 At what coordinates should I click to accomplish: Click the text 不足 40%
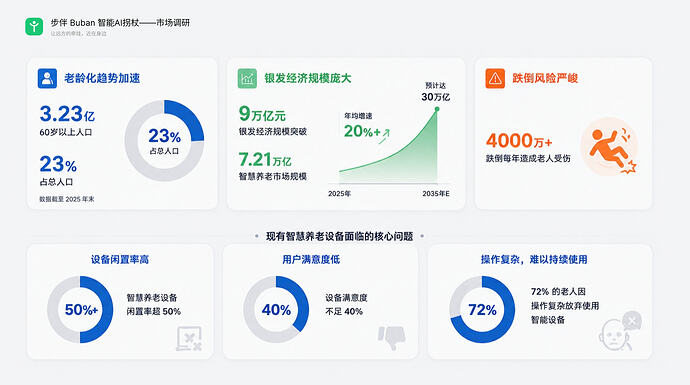[344, 312]
